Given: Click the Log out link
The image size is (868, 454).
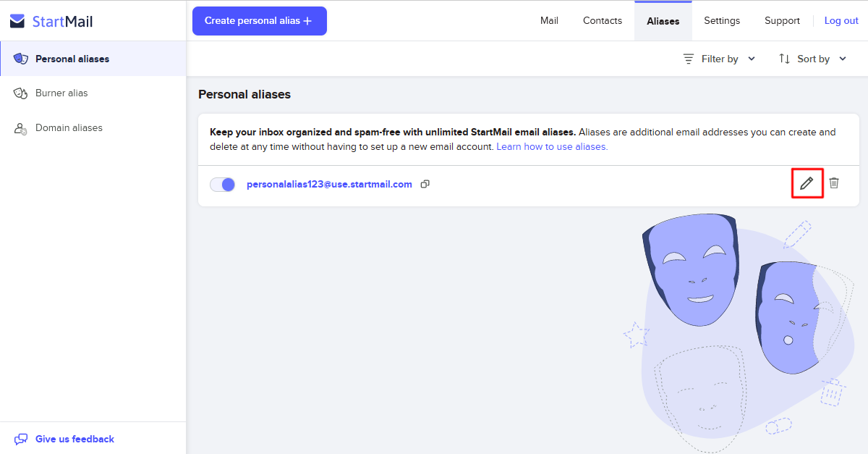Looking at the screenshot, I should click(841, 20).
